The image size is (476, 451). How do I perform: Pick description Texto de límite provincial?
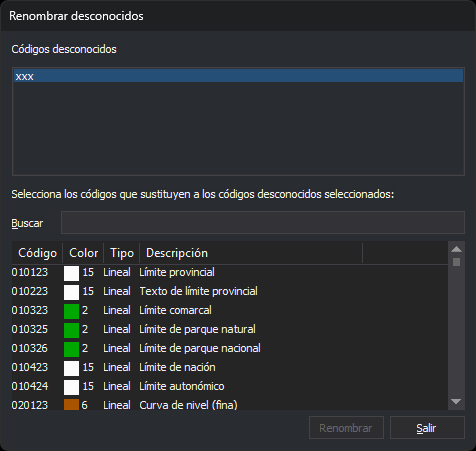(198, 291)
